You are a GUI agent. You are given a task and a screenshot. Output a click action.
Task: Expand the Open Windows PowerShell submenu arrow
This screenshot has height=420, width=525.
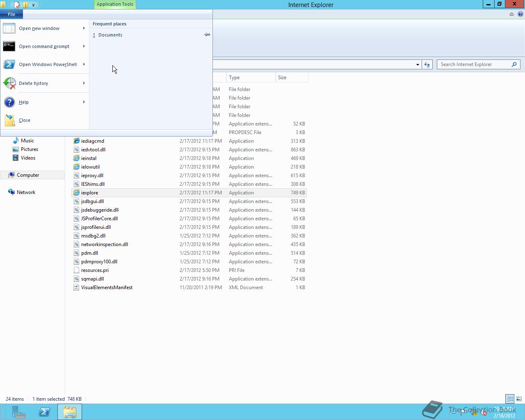pos(84,64)
